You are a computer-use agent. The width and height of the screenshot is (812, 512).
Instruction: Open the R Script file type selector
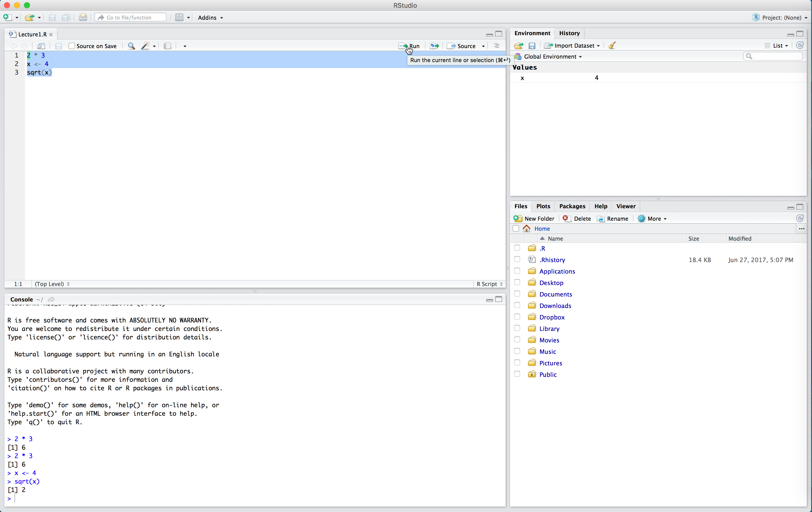coord(489,284)
